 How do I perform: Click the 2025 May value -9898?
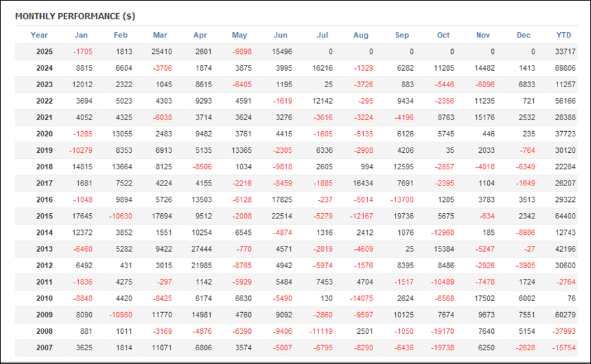[x=242, y=52]
